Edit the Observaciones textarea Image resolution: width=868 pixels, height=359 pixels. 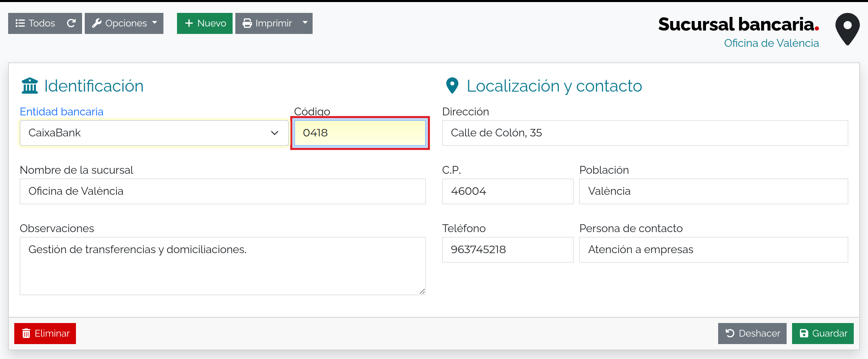point(223,266)
